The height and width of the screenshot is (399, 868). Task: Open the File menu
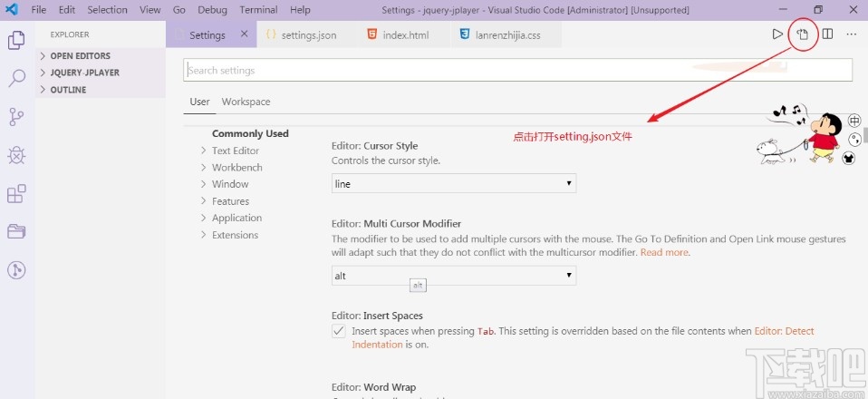[39, 10]
